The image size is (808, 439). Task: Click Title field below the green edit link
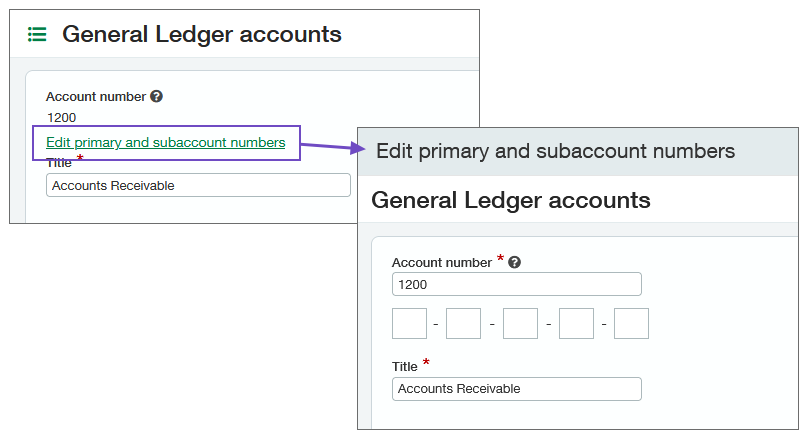pyautogui.click(x=198, y=185)
